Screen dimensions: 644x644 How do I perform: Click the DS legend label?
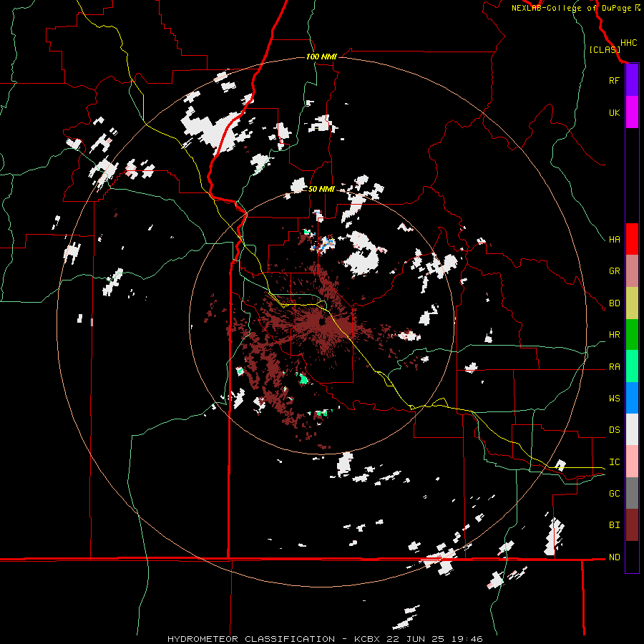tap(614, 430)
